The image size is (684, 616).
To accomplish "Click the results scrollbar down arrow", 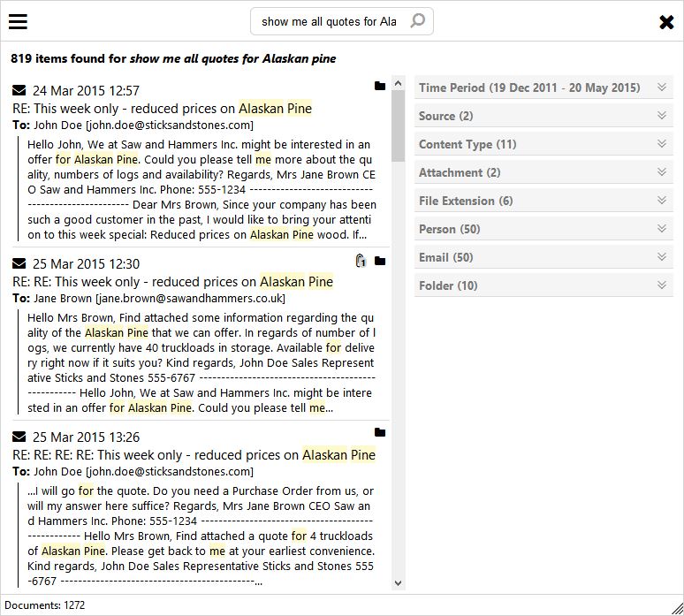I will (x=398, y=582).
